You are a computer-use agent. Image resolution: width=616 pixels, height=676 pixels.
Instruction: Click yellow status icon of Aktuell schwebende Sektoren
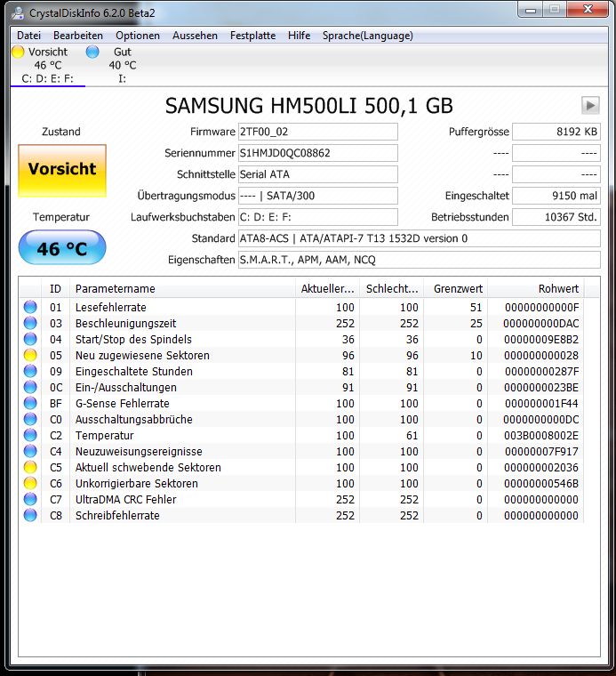tap(30, 467)
